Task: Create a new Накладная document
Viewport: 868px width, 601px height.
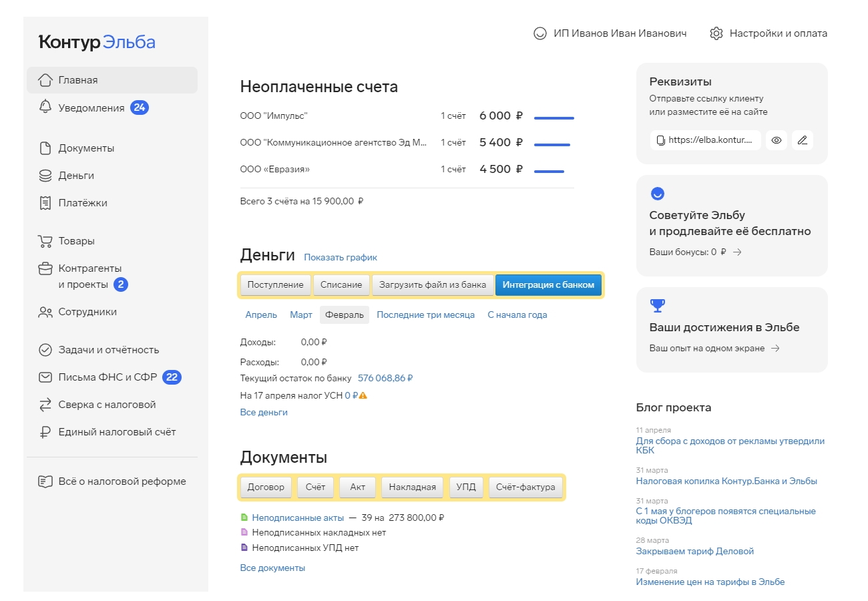Action: pyautogui.click(x=413, y=487)
